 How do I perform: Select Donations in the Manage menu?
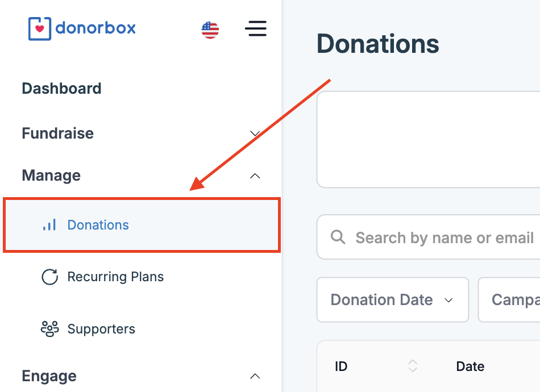coord(142,225)
